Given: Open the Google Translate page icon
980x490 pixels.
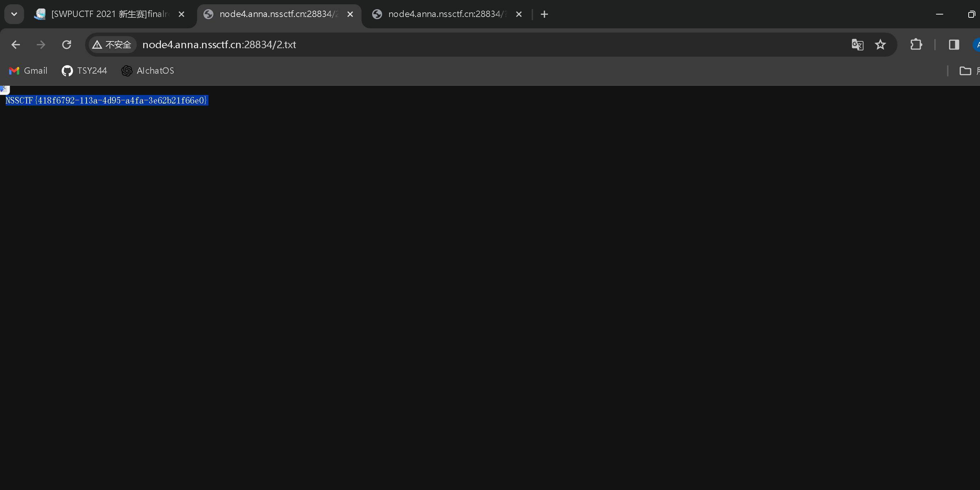Looking at the screenshot, I should (x=857, y=45).
